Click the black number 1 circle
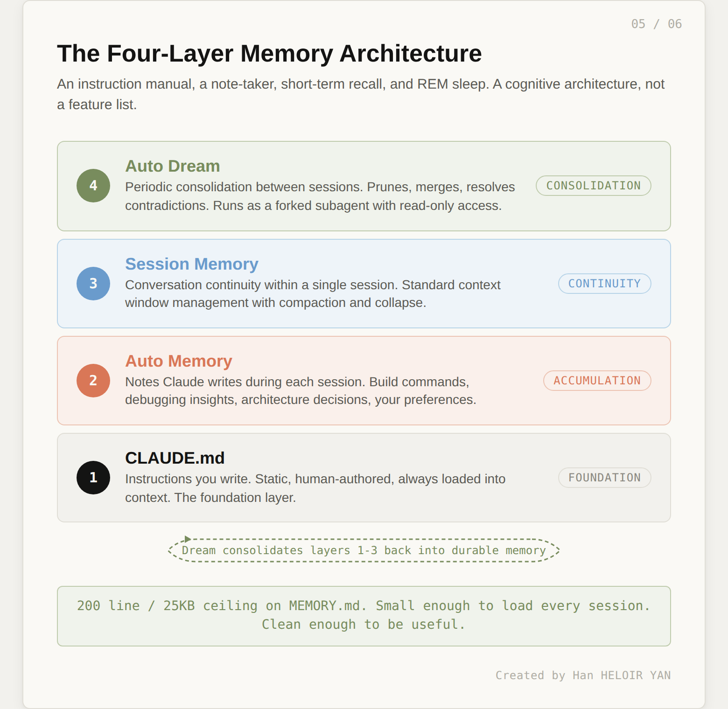Screen dimensions: 728x709 point(93,478)
